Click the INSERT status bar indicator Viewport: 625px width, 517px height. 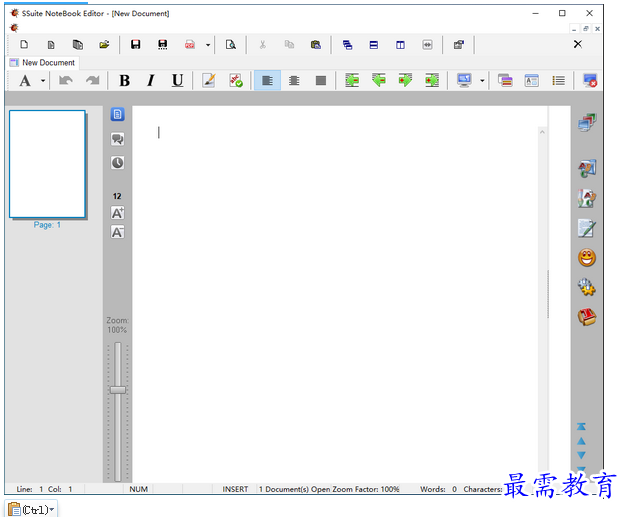click(235, 489)
